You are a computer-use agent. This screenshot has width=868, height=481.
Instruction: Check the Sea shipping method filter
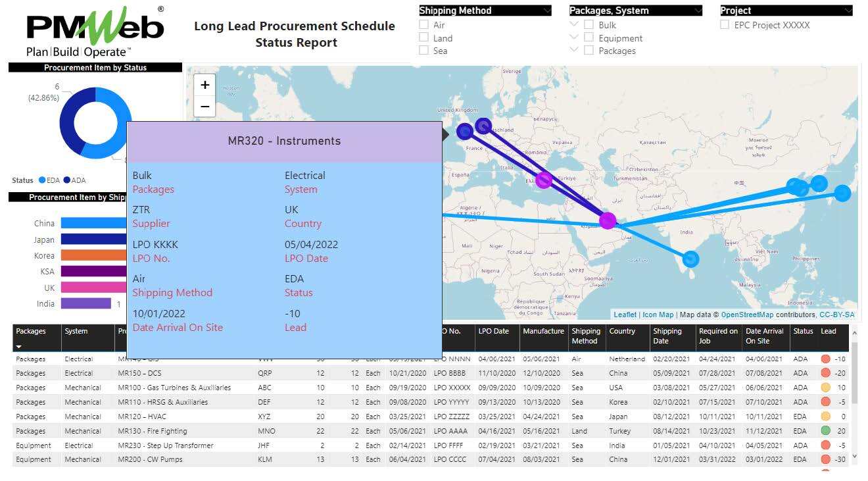point(424,51)
